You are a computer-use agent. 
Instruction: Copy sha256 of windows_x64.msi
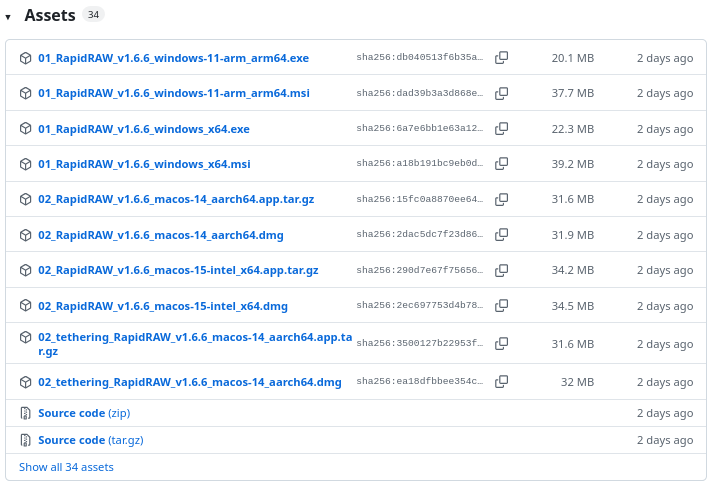tap(502, 164)
